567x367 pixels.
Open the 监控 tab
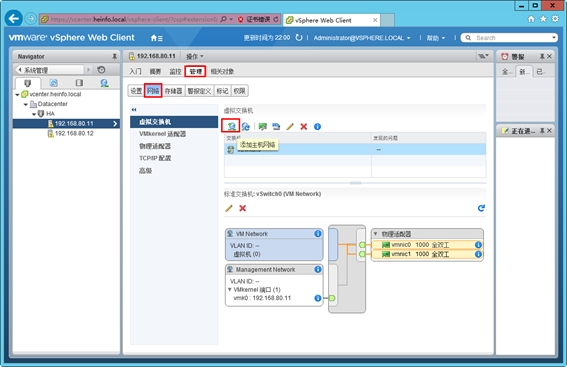tap(175, 71)
